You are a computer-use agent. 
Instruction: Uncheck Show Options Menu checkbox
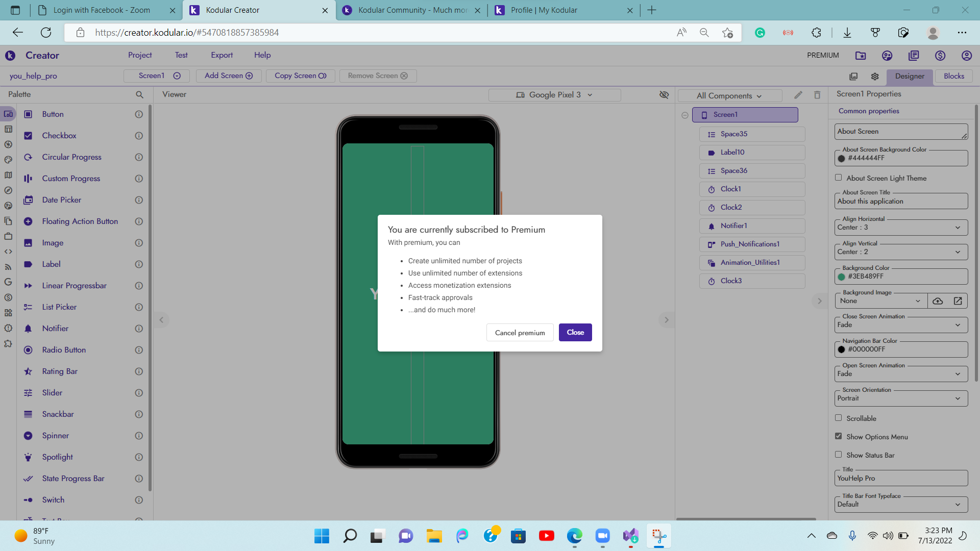pyautogui.click(x=838, y=436)
